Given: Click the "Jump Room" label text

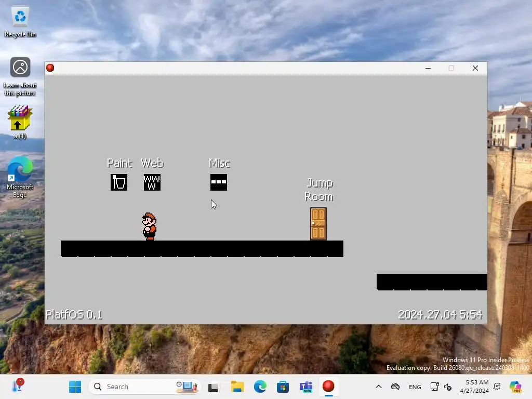Looking at the screenshot, I should [319, 190].
